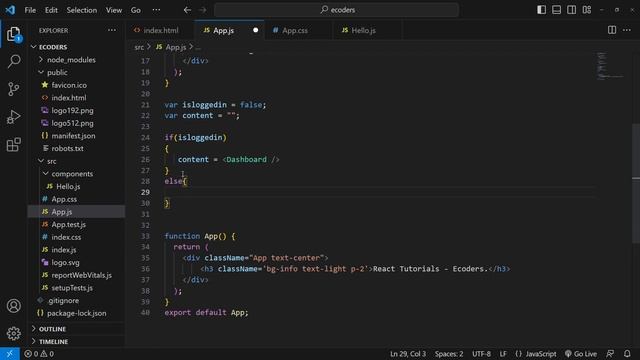Open App.test.js file

click(x=68, y=224)
